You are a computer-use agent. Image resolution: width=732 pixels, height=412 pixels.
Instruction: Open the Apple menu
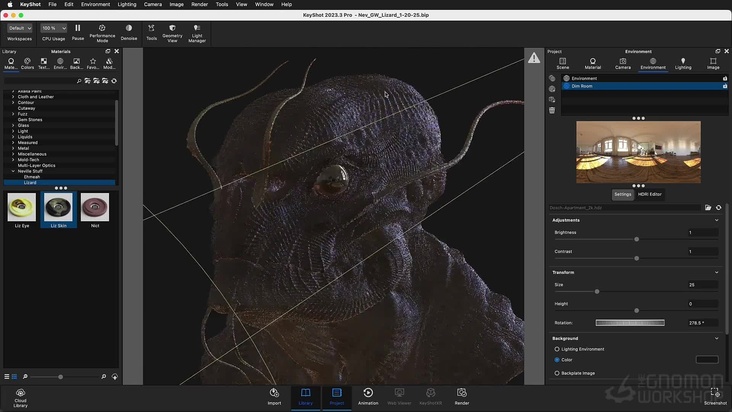pos(10,4)
